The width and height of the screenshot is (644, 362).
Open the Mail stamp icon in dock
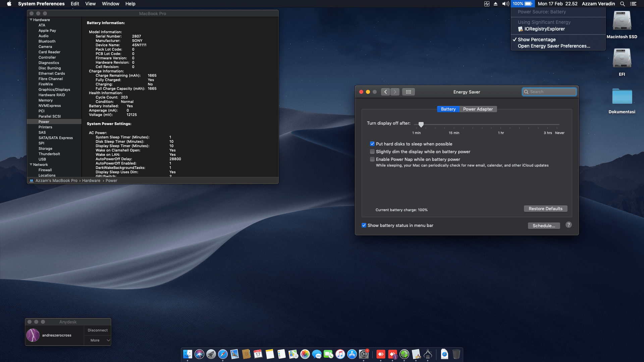(234, 354)
